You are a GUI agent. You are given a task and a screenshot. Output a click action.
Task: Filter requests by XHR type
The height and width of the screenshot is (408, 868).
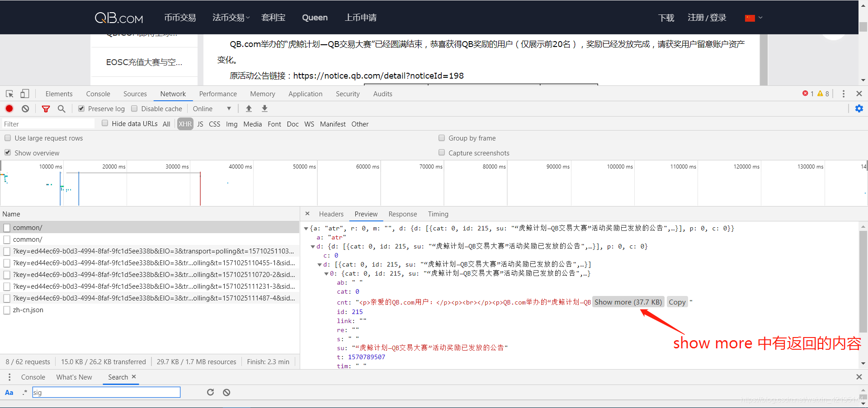(185, 124)
